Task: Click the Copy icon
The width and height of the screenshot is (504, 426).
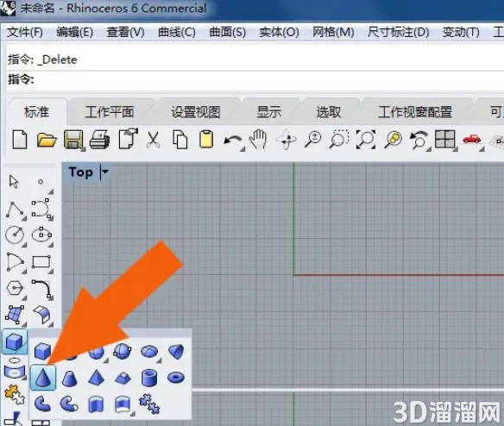Action: (180, 140)
